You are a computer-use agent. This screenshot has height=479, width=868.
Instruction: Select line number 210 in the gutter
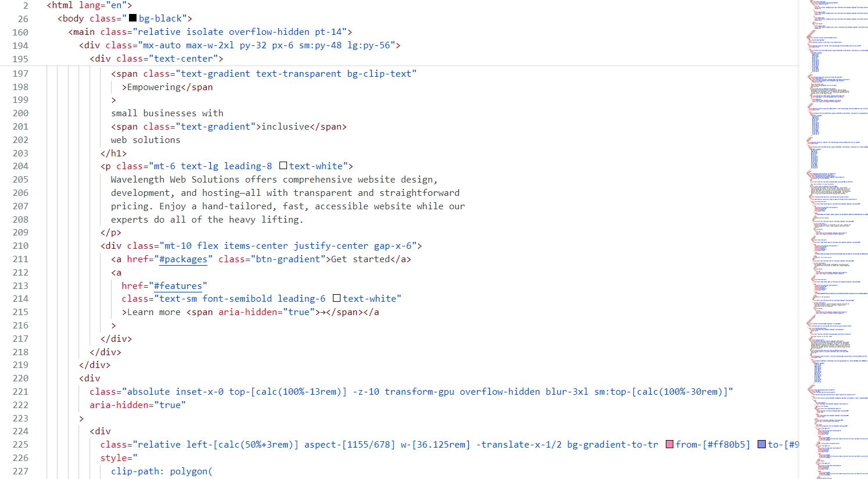pyautogui.click(x=20, y=246)
